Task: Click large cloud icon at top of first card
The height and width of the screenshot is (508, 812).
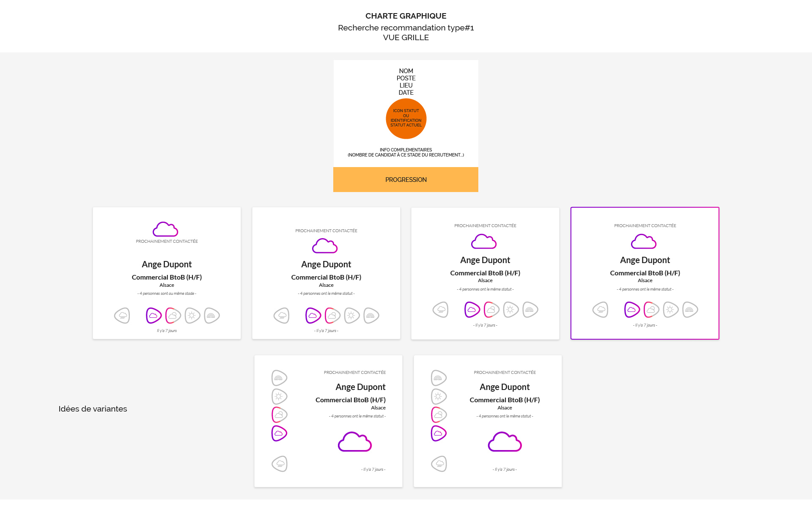Action: (165, 229)
